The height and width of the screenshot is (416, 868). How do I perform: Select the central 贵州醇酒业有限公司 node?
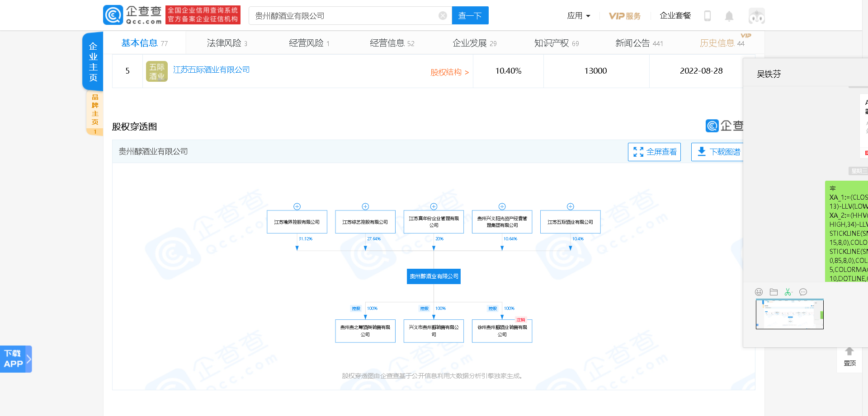434,276
